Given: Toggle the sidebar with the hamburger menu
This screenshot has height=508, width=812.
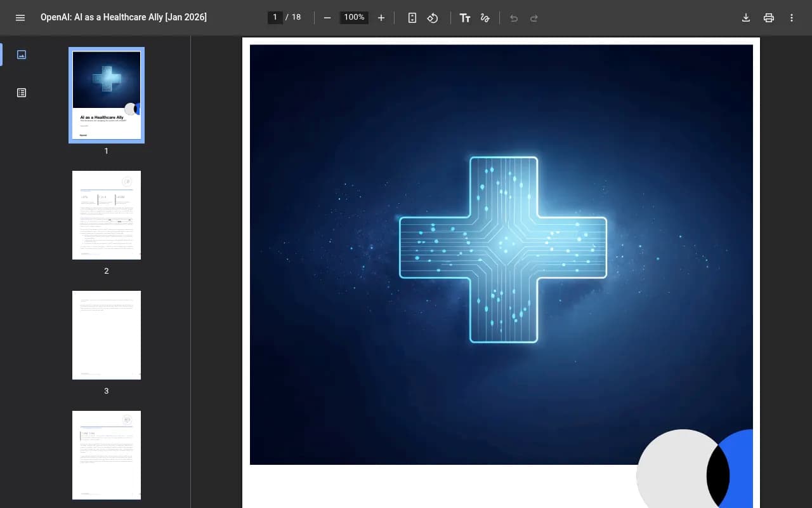Looking at the screenshot, I should (20, 18).
